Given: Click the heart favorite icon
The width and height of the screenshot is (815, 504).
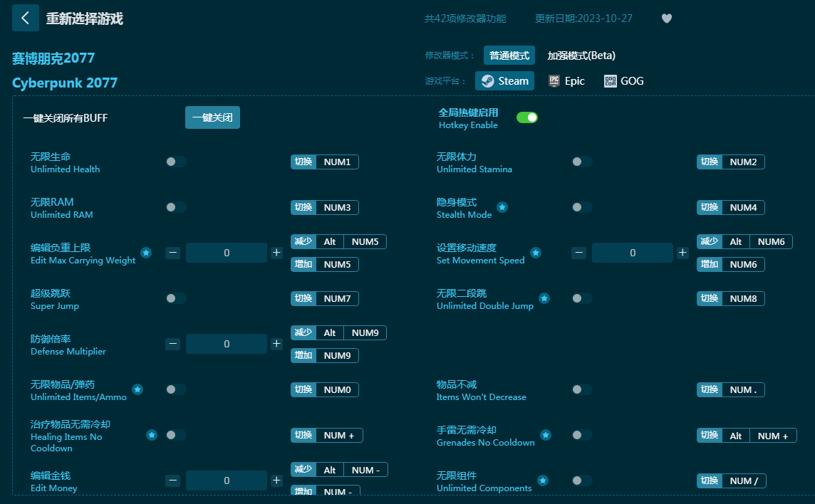Looking at the screenshot, I should coord(667,19).
